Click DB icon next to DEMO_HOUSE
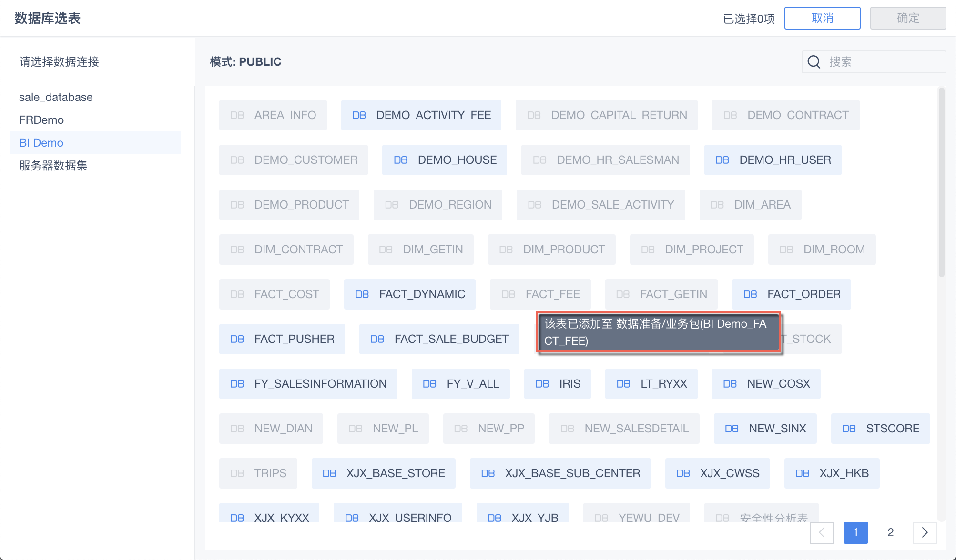956x560 pixels. (400, 160)
